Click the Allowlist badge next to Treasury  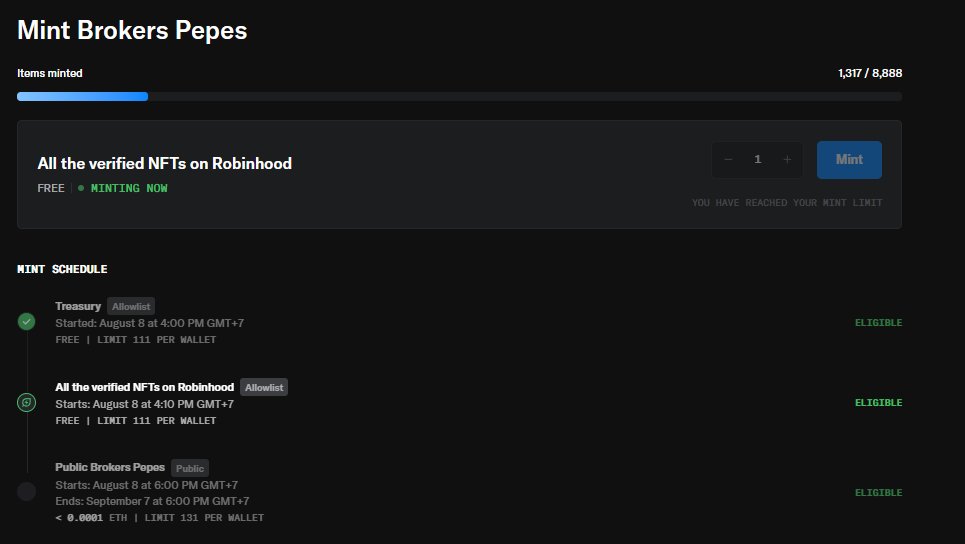point(131,306)
